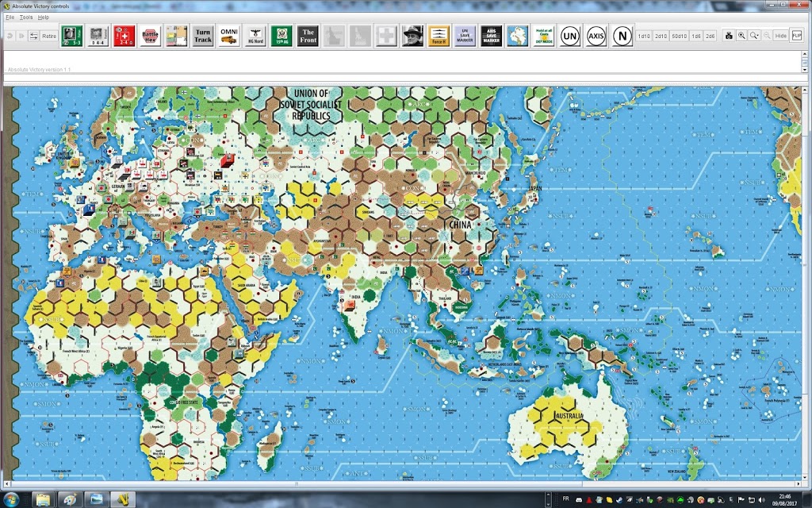Roll 1d10 dice
The image size is (812, 508).
644,37
